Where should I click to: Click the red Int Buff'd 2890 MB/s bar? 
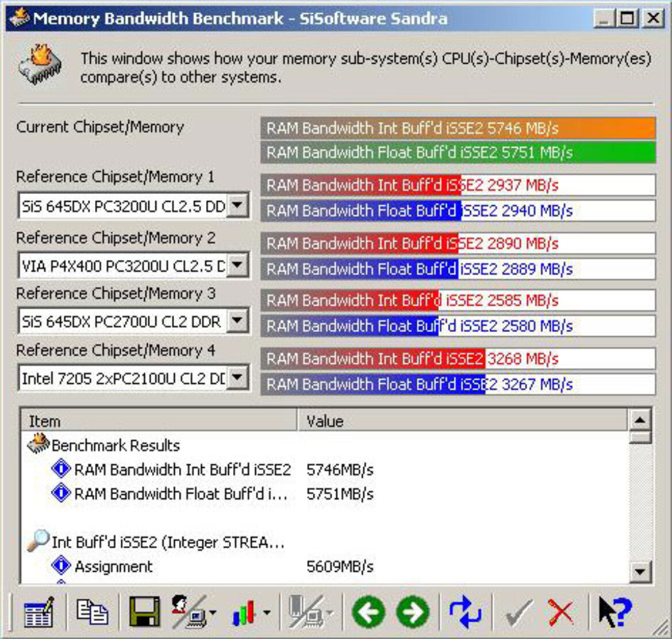pyautogui.click(x=458, y=243)
